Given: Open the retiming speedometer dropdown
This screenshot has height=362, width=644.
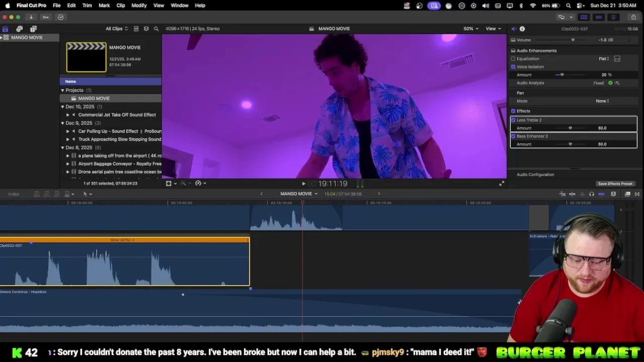Looking at the screenshot, I should click(200, 184).
